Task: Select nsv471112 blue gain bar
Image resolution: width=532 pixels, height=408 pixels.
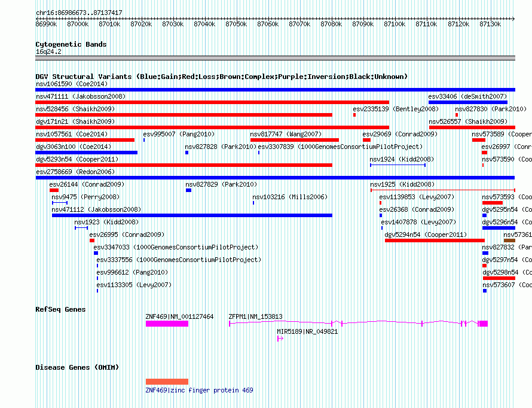Action: click(x=192, y=215)
